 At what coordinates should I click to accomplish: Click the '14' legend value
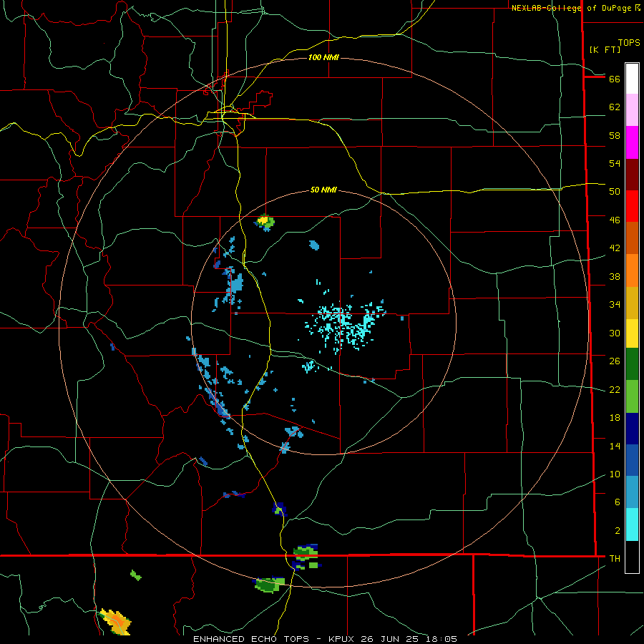pos(615,446)
